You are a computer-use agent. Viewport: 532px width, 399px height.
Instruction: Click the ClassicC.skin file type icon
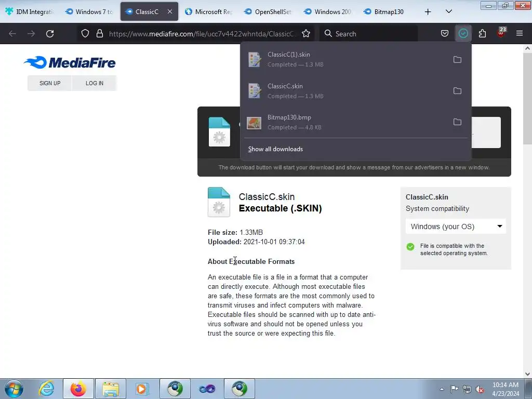pos(219,202)
